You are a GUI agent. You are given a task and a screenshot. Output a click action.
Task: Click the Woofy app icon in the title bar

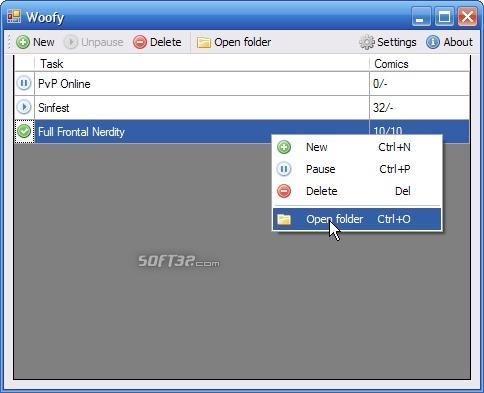[14, 17]
